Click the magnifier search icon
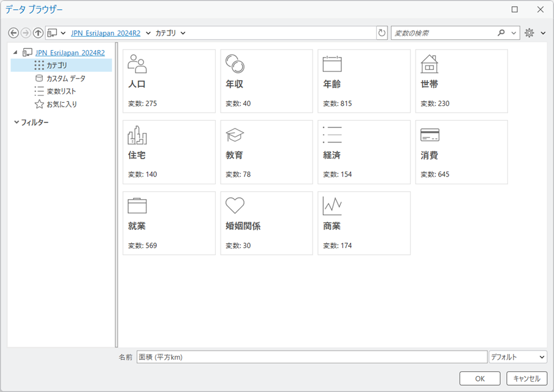The height and width of the screenshot is (392, 554). pos(501,33)
